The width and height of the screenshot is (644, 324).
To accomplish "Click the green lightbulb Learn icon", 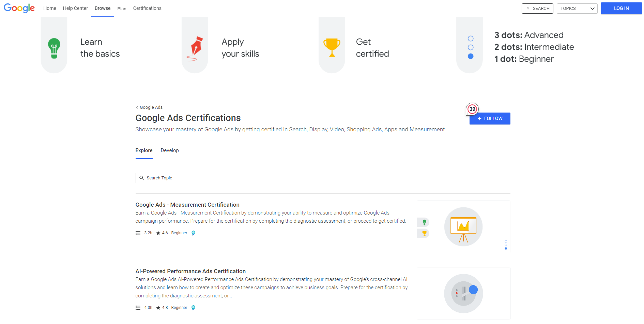I will coord(54,48).
